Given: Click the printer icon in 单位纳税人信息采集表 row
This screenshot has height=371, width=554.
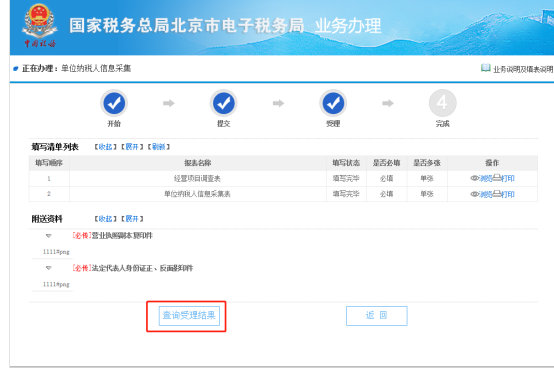Looking at the screenshot, I should 497,194.
